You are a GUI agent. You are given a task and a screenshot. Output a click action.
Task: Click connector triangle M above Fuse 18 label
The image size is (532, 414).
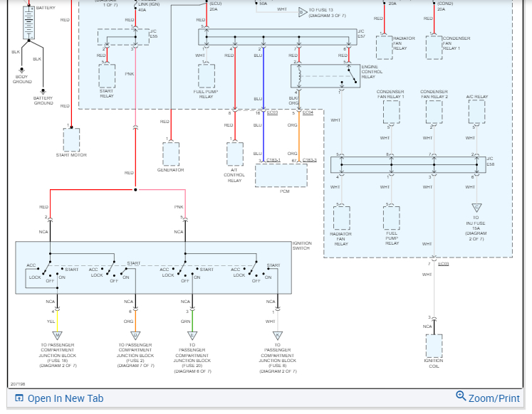click(58, 336)
